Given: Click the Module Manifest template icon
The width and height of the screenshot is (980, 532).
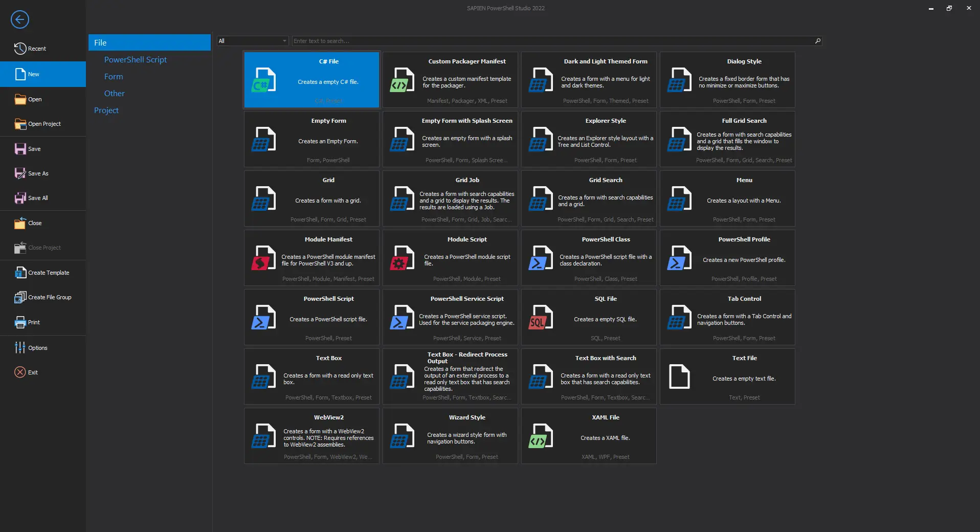Looking at the screenshot, I should [x=264, y=258].
